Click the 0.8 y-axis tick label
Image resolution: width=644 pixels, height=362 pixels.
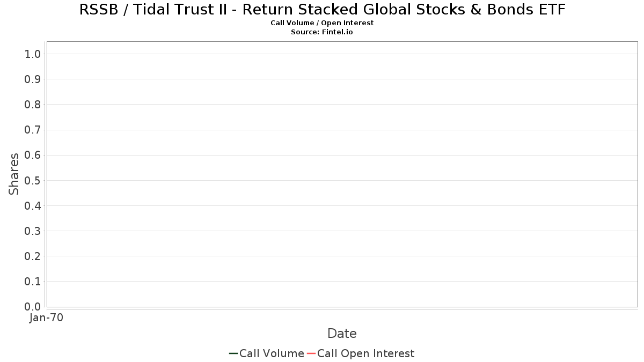[x=33, y=105]
